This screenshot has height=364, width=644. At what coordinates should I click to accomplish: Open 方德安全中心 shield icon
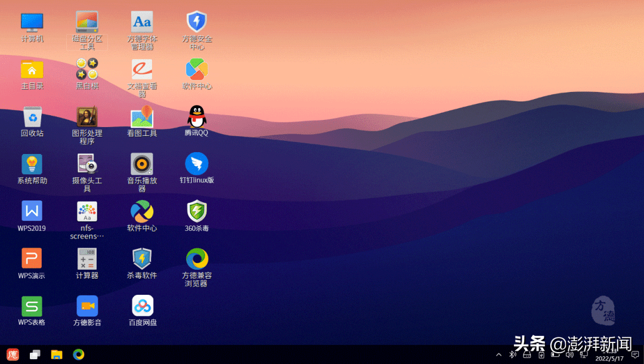click(197, 23)
